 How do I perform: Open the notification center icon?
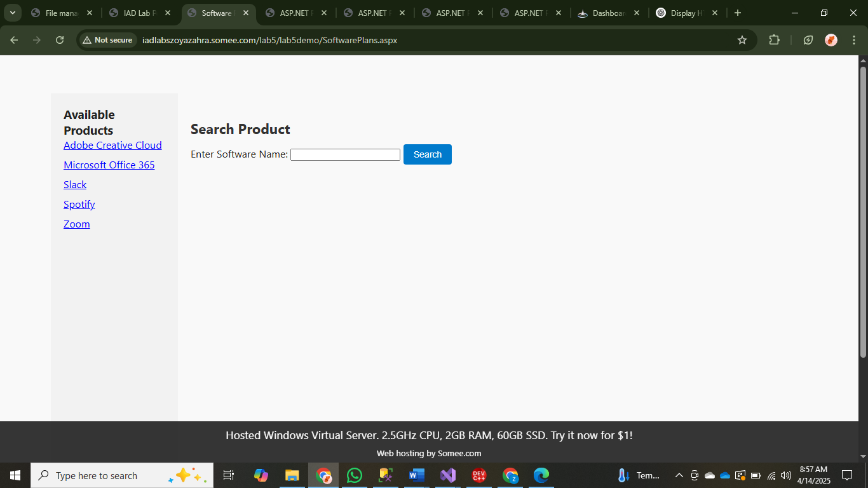[847, 475]
